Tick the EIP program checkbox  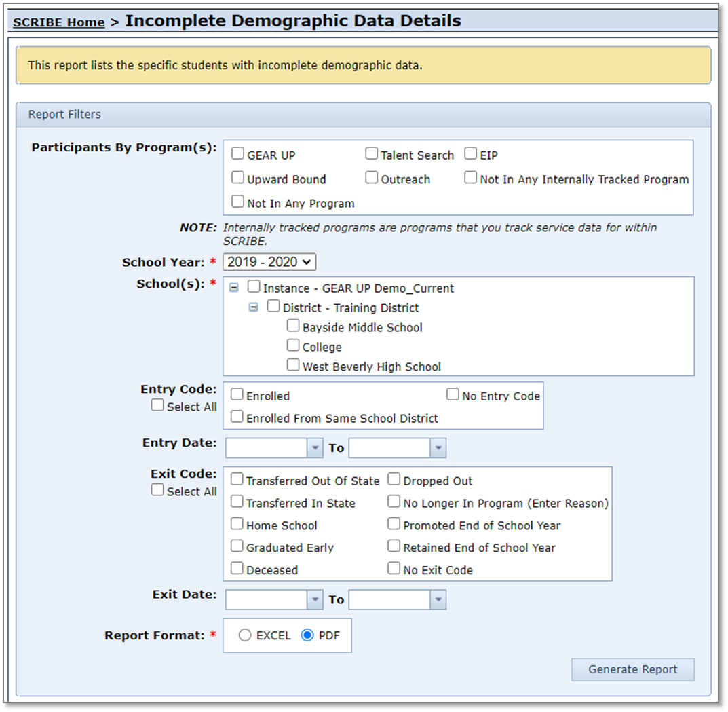click(x=471, y=153)
